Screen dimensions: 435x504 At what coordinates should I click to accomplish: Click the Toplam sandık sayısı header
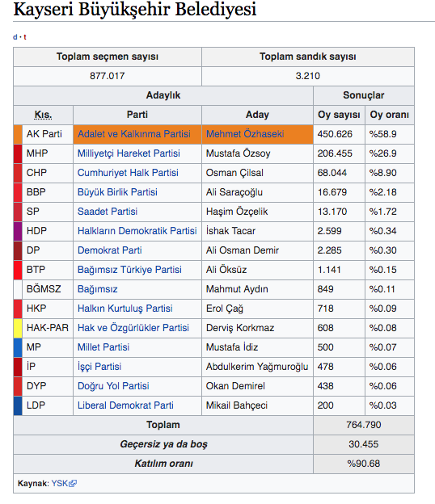coord(308,57)
